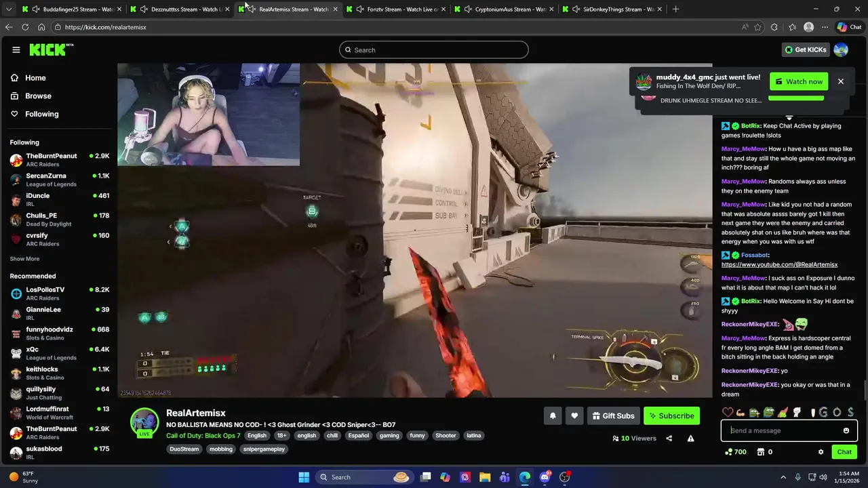Screen dimensions: 868x488
Task: Click the letter G emote
Action: point(823,412)
